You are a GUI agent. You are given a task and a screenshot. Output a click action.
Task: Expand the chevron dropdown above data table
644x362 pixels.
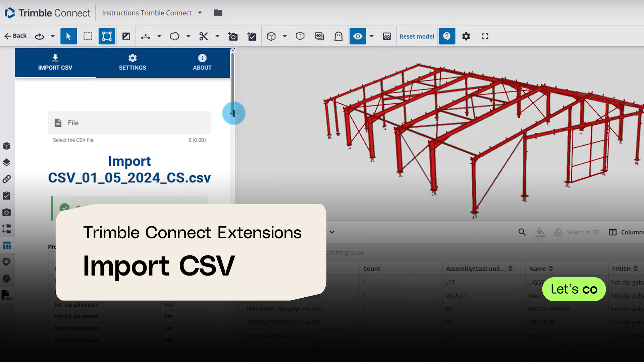332,232
